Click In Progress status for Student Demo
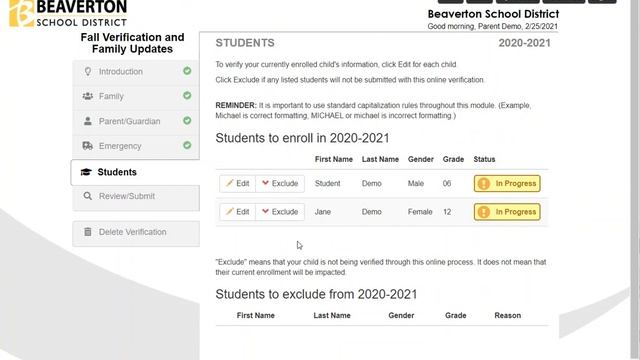Viewport: 640px width, 360px height. [507, 184]
